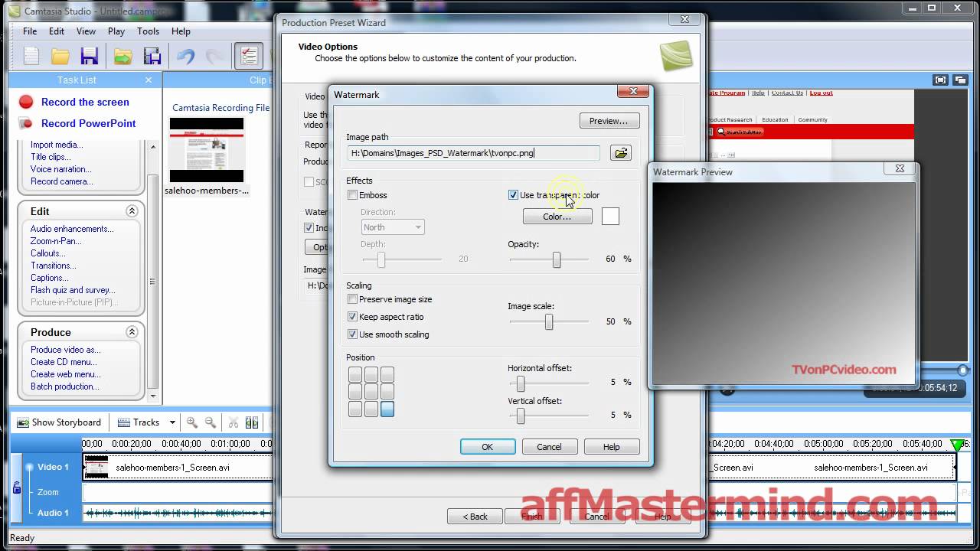Open the Edit menu in the menu bar

click(57, 31)
